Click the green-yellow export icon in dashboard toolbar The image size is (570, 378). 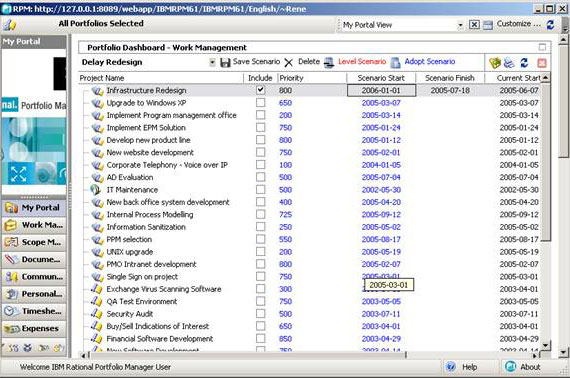495,63
